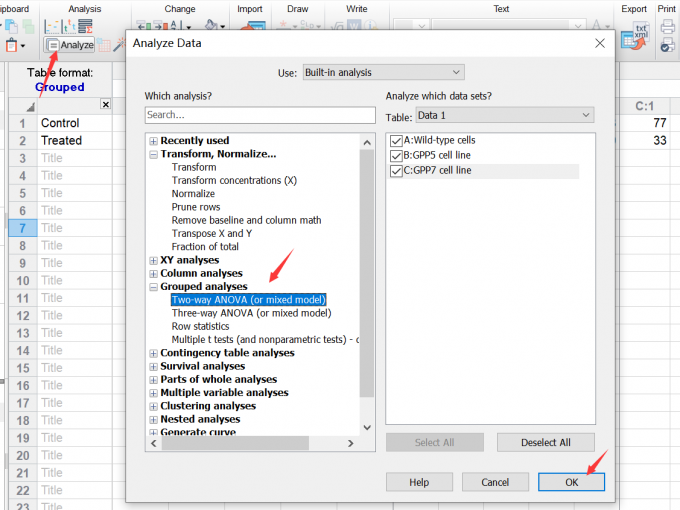Click Deselect All button

546,442
